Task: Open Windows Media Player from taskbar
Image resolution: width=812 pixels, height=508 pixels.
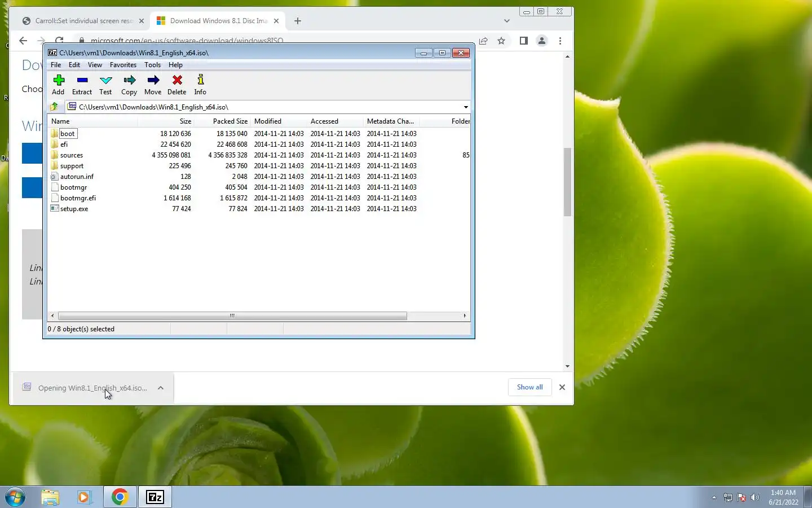Action: pos(85,497)
